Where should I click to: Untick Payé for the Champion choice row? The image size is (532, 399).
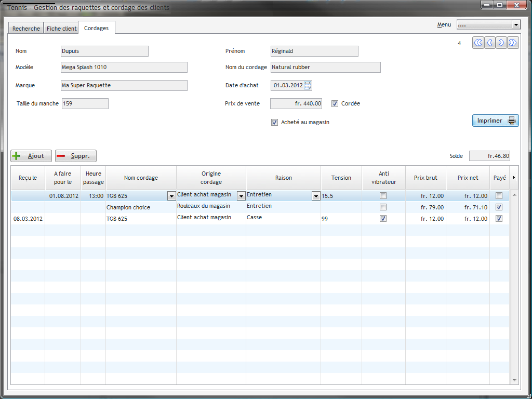(x=499, y=207)
